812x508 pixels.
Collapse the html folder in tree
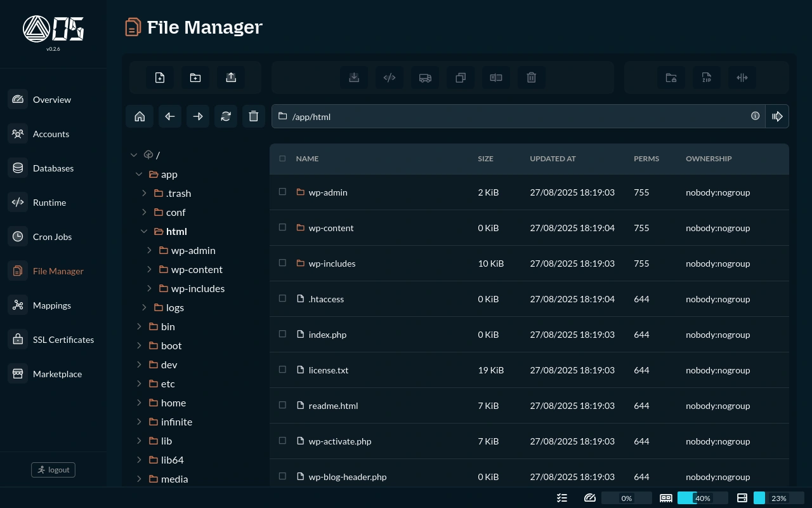pos(144,231)
